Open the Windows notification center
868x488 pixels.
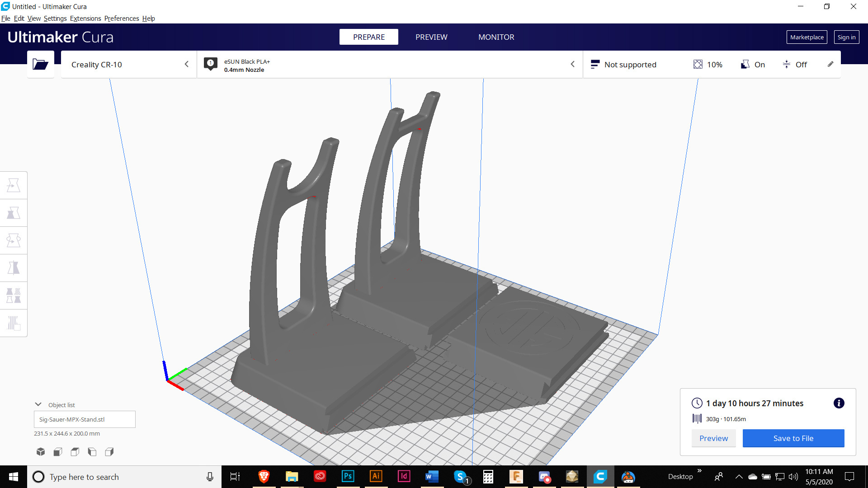point(849,477)
